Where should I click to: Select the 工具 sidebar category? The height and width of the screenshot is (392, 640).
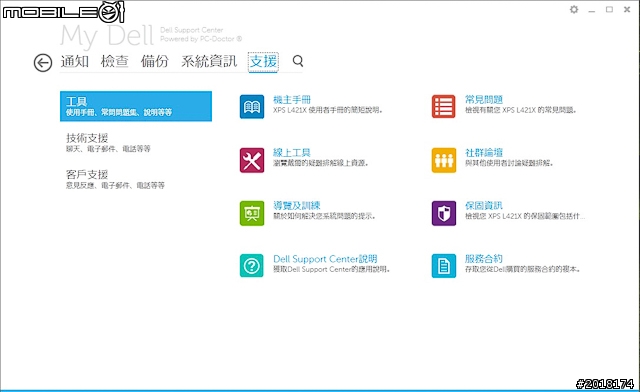click(136, 106)
